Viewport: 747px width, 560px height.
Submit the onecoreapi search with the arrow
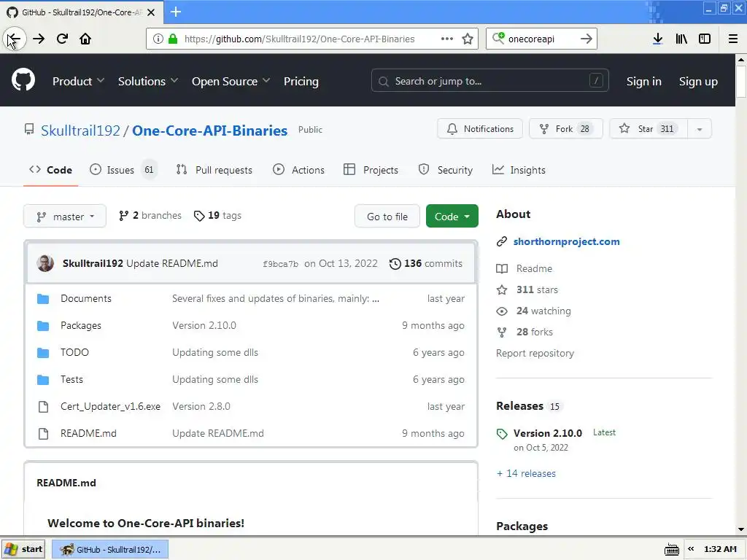tap(587, 39)
